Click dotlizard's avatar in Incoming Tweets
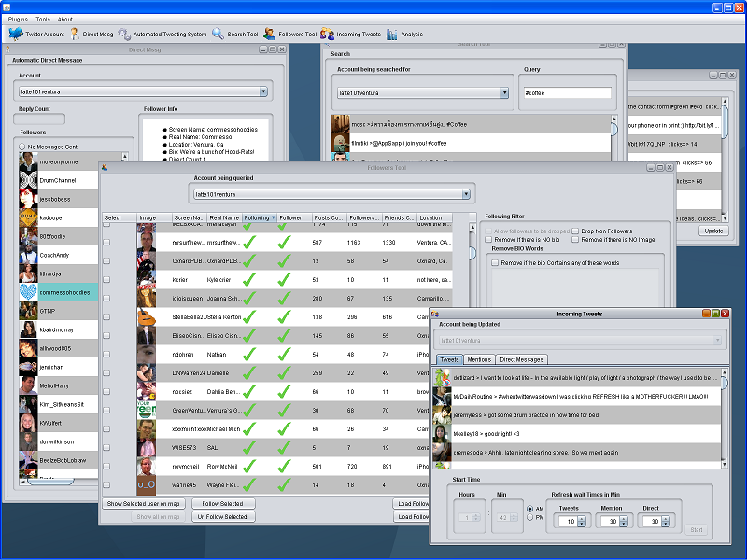The height and width of the screenshot is (560, 747). point(442,378)
